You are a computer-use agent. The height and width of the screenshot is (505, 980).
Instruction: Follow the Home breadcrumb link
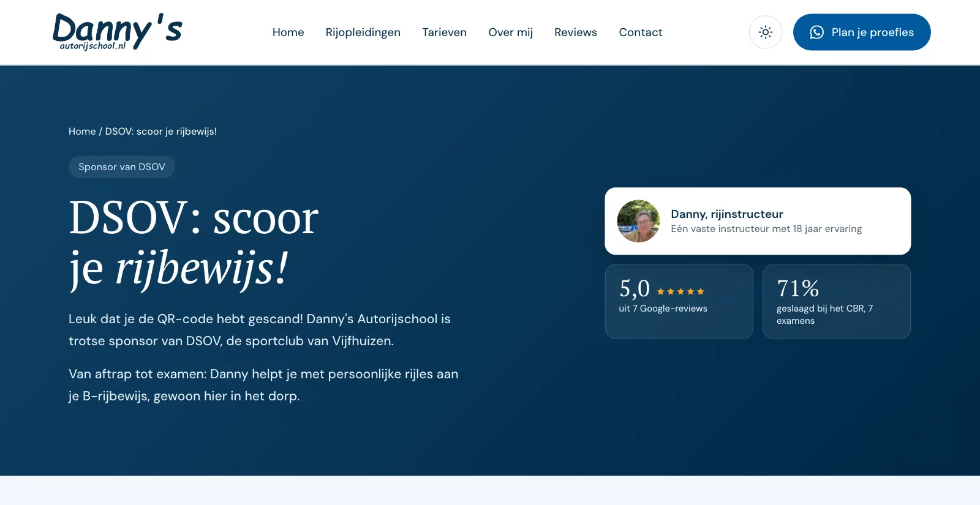point(82,132)
